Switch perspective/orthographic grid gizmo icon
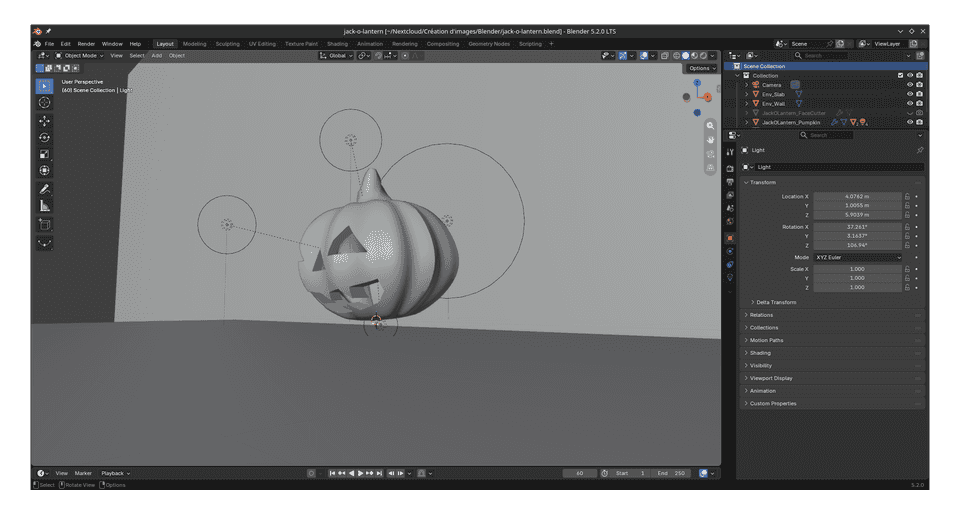Image resolution: width=960 pixels, height=526 pixels. pyautogui.click(x=710, y=168)
